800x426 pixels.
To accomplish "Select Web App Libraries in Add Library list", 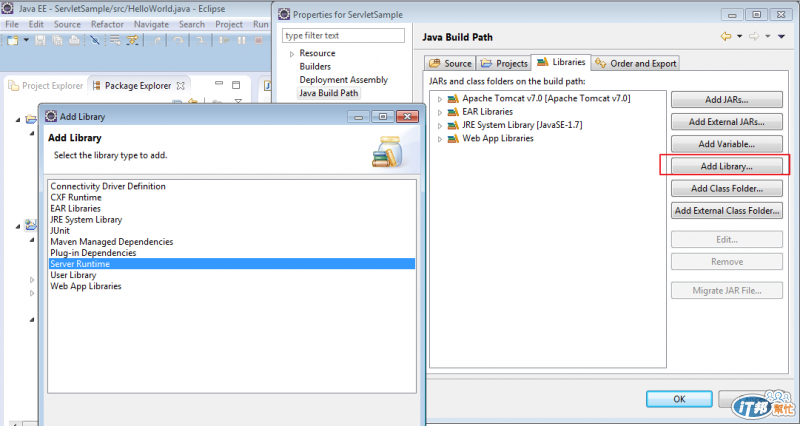I will 232,286.
